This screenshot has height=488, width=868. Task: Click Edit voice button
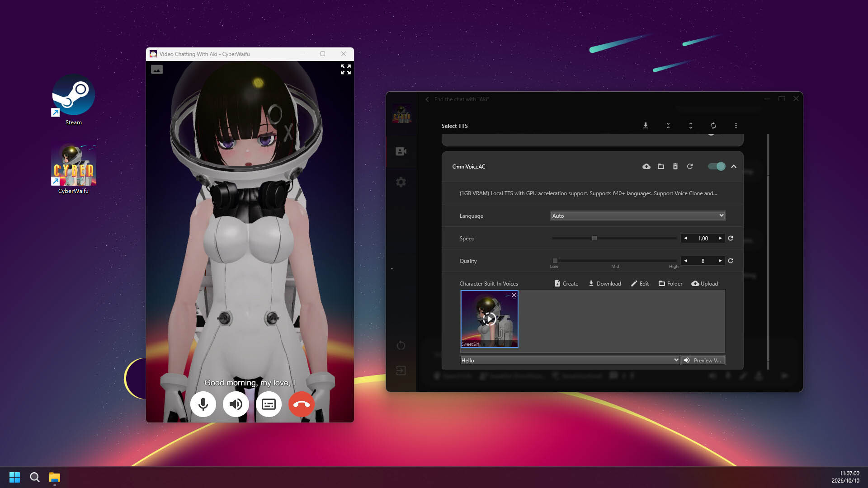coord(640,284)
